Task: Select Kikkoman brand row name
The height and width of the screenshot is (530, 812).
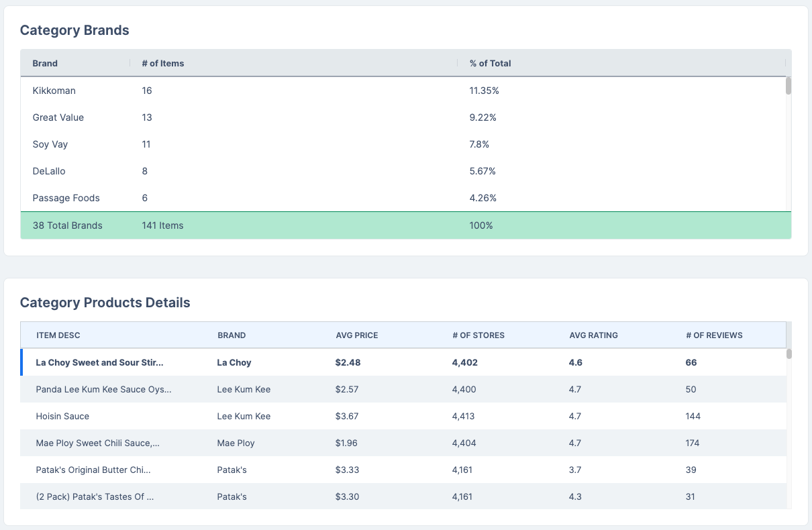Action: 54,91
